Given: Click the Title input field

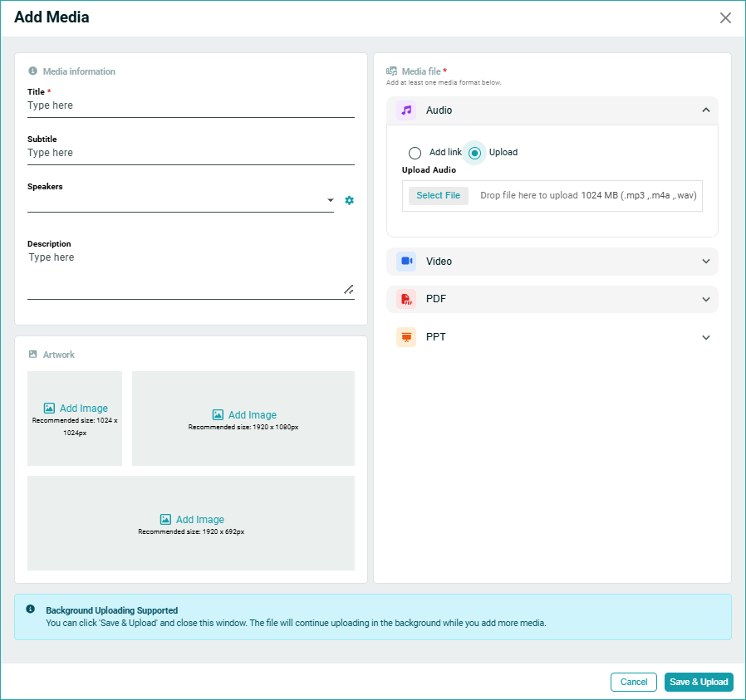Looking at the screenshot, I should click(x=190, y=106).
